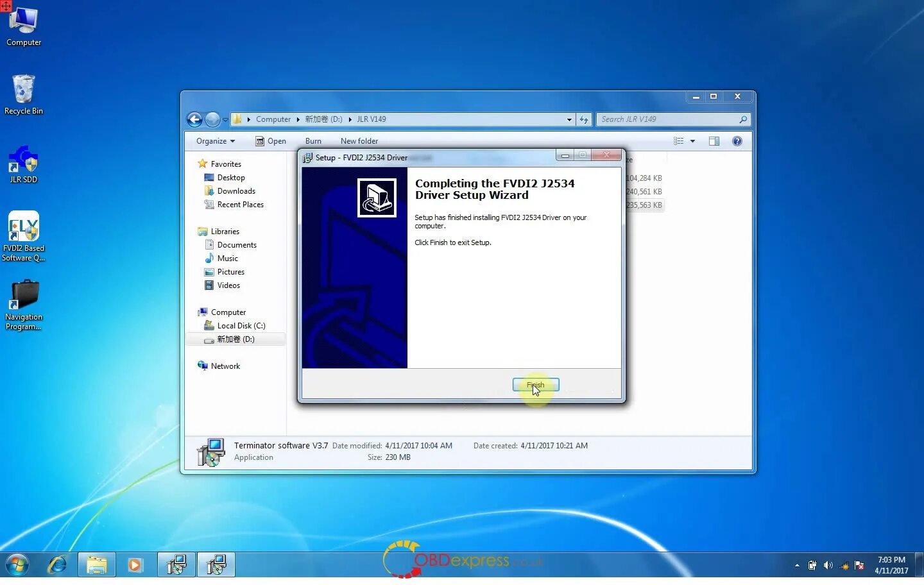This screenshot has width=924, height=585.
Task: Click the volume speaker in system tray
Action: 828,565
